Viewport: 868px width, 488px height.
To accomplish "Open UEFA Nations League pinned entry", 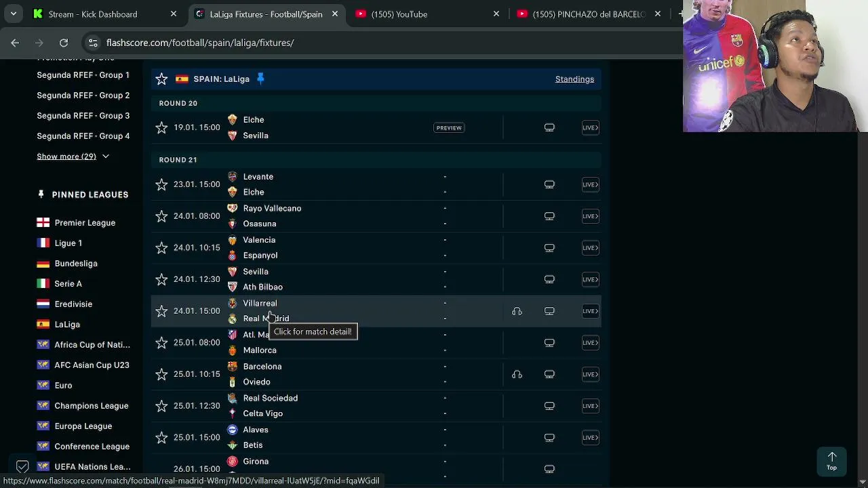I will [x=92, y=467].
